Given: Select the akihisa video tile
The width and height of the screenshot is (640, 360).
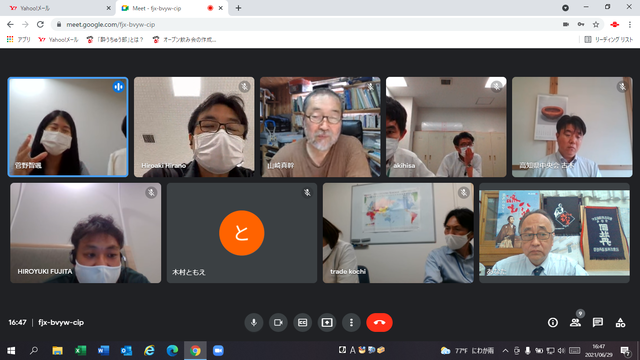Looking at the screenshot, I should pos(446,127).
